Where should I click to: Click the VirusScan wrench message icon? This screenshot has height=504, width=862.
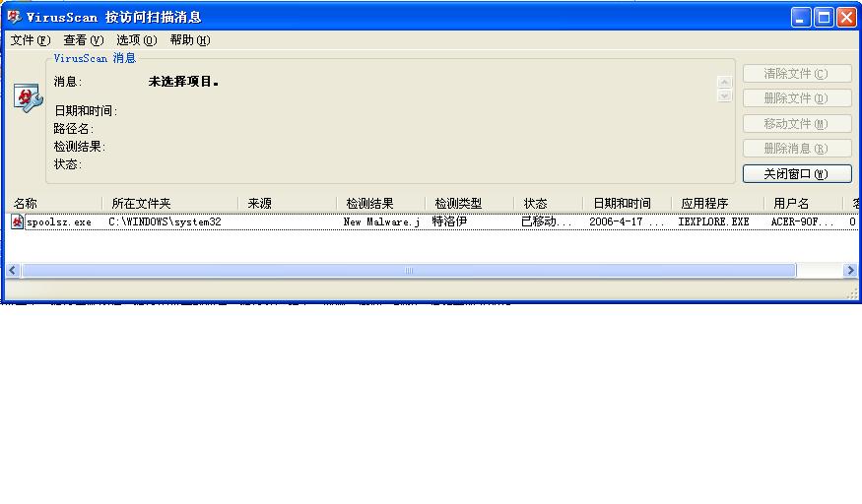(28, 98)
